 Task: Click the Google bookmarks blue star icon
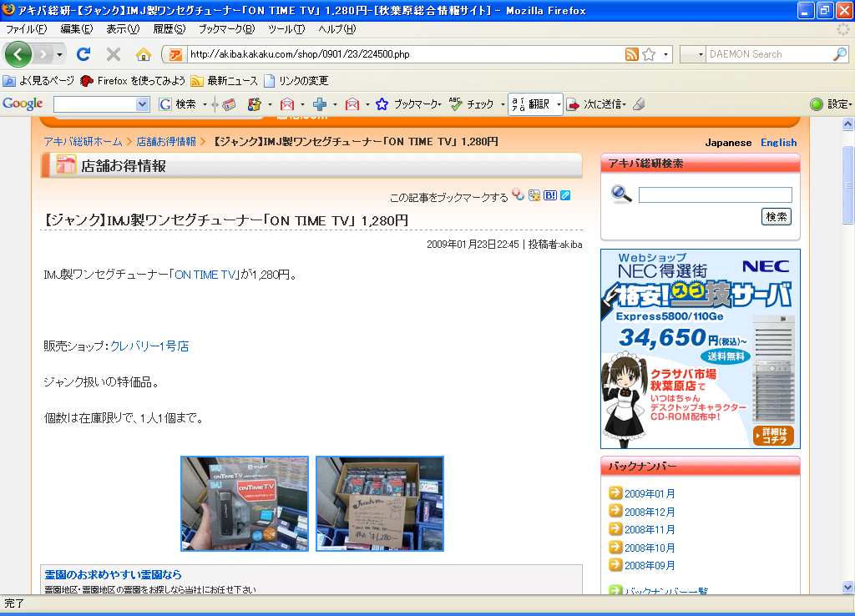click(382, 104)
